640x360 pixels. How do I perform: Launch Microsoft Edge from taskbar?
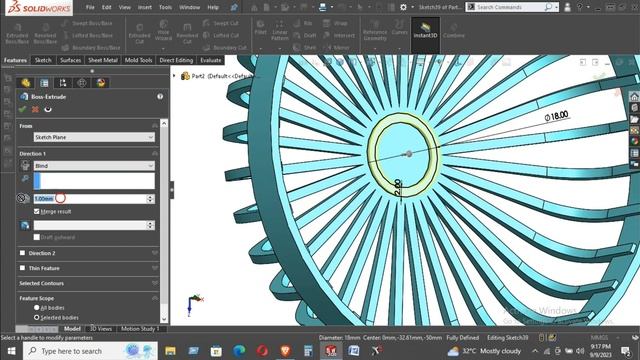pos(239,351)
